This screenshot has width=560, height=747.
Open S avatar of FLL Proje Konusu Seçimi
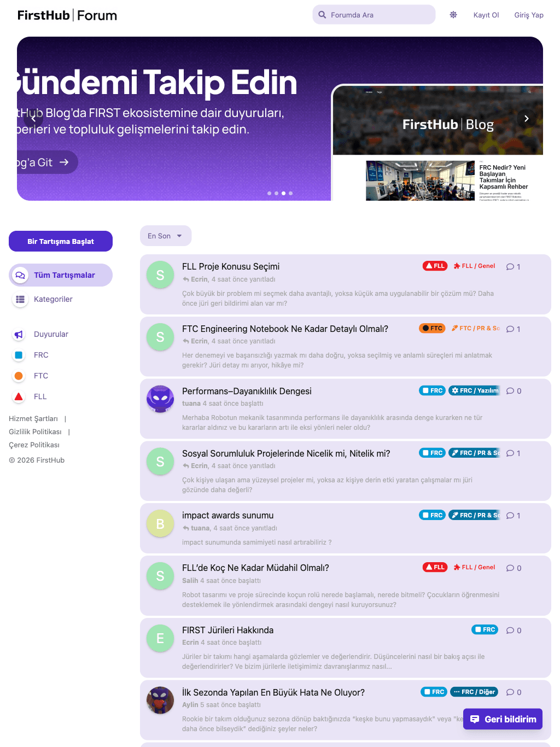coord(160,275)
